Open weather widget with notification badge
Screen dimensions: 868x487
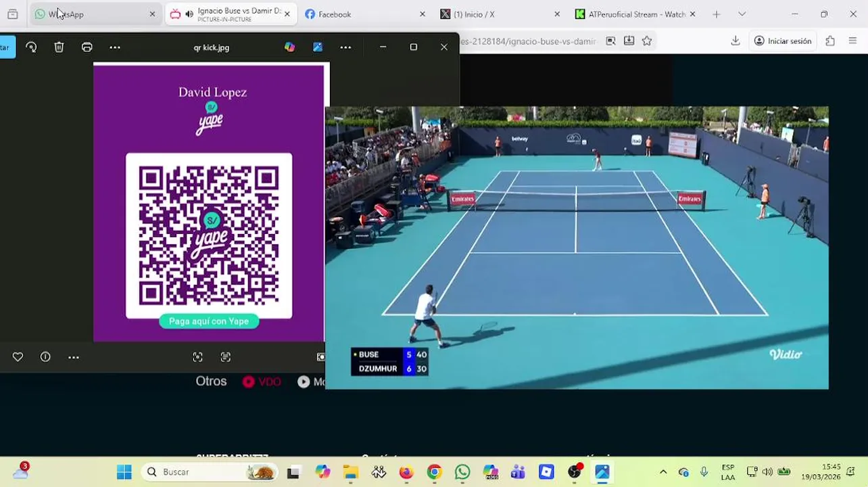[x=20, y=471]
